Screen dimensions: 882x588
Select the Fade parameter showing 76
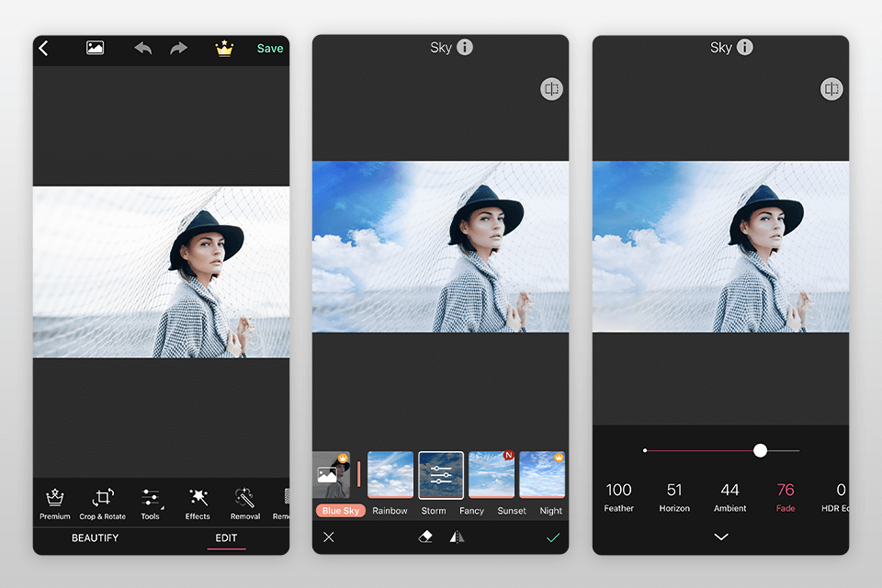point(786,497)
